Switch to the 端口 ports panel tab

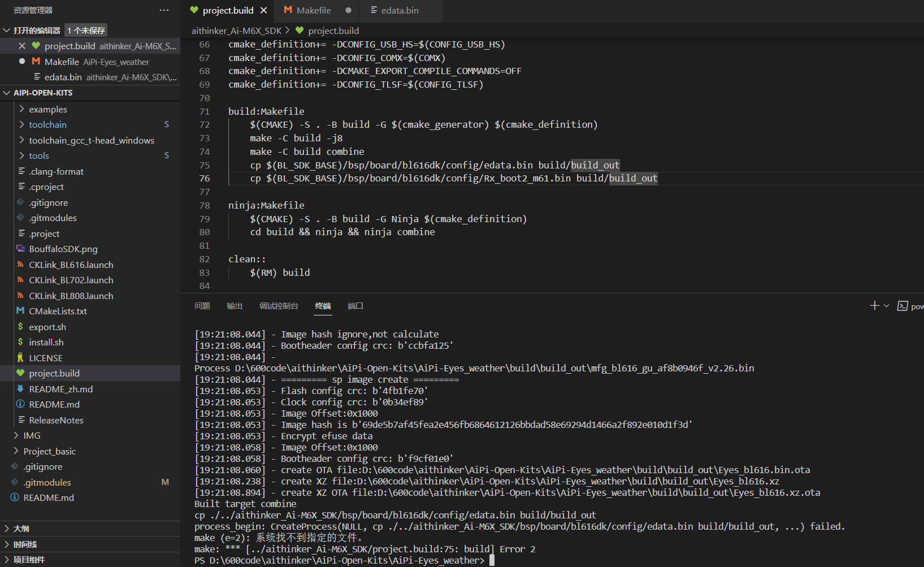[x=355, y=306]
